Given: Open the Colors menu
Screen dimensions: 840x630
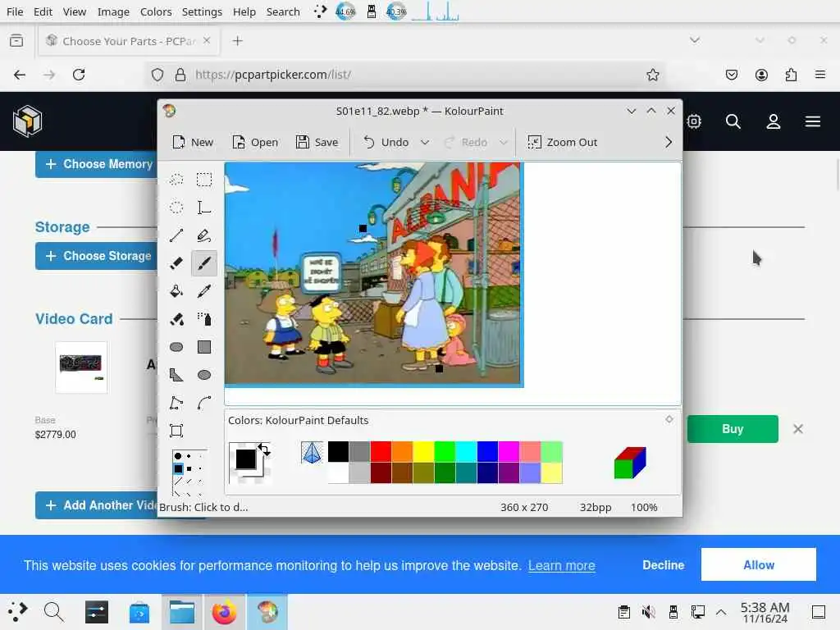Looking at the screenshot, I should click(x=156, y=11).
